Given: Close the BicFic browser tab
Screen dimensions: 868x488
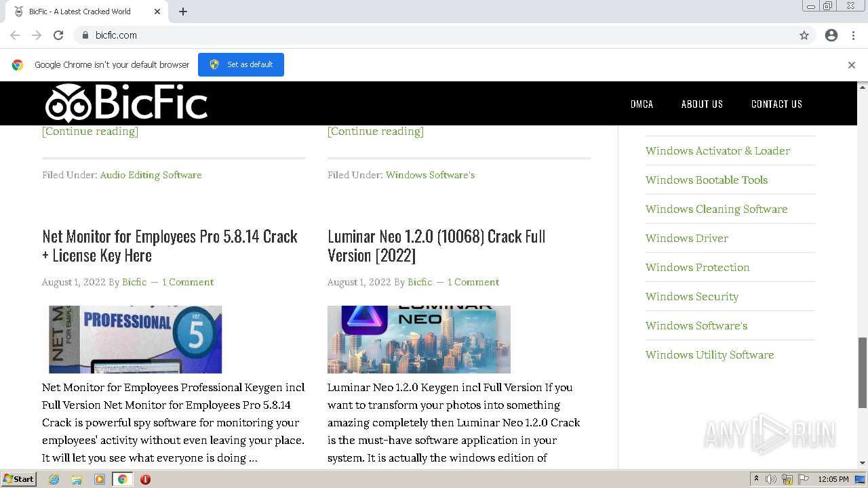Looking at the screenshot, I should tap(157, 12).
